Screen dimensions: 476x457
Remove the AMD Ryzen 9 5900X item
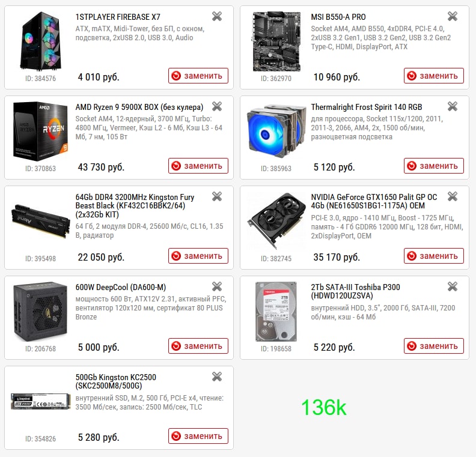[x=217, y=106]
